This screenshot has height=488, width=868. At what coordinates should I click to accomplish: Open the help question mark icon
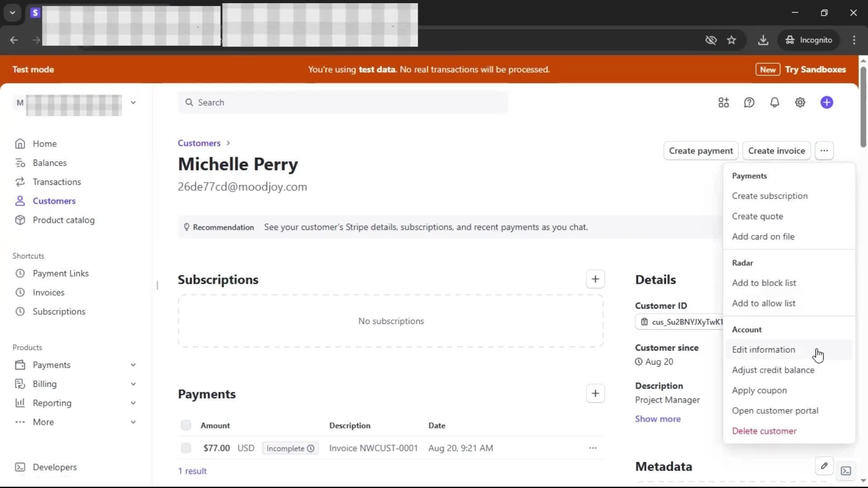click(749, 103)
